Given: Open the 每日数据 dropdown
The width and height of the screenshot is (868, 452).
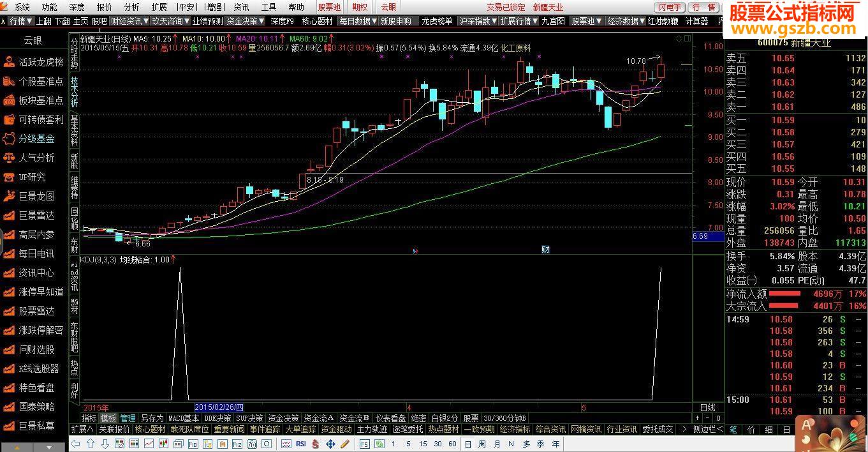Looking at the screenshot, I should pos(357,21).
